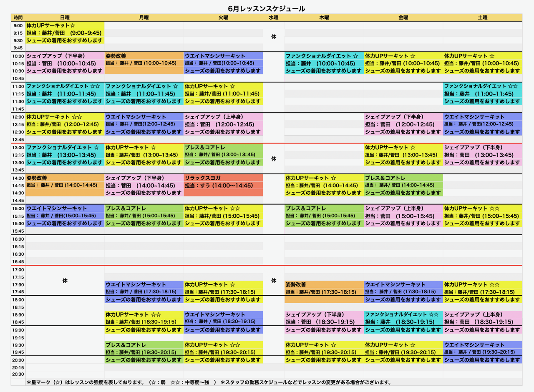Click the 20:30 time label
The image size is (534, 392).
(x=18, y=374)
